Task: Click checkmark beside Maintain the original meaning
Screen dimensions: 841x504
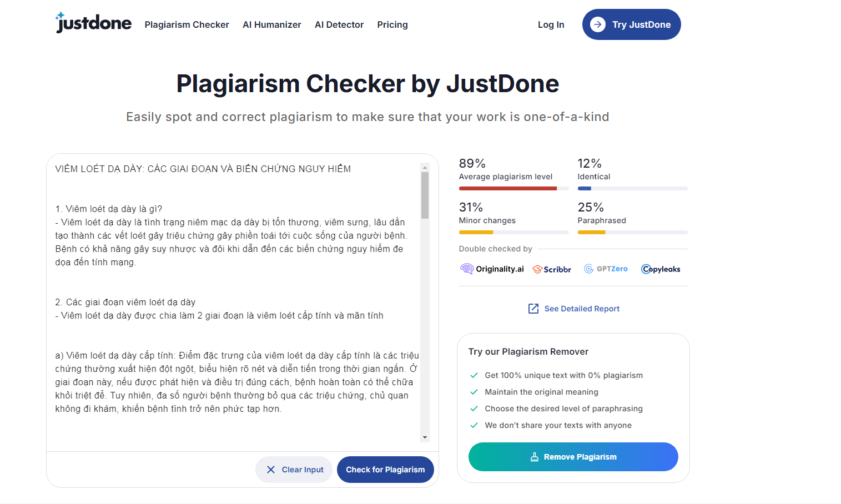Action: pos(474,392)
